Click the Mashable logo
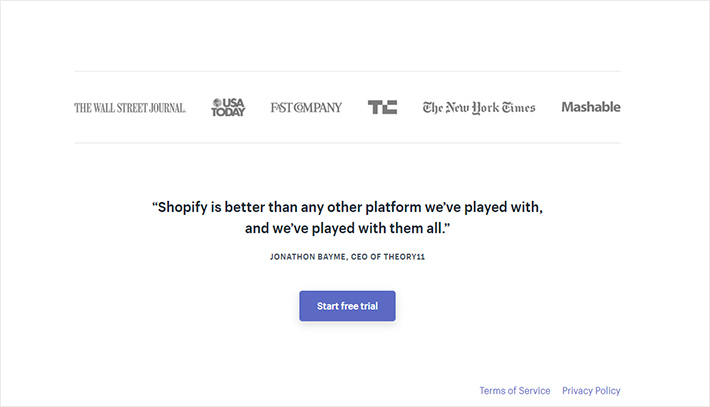710x407 pixels. pos(591,107)
